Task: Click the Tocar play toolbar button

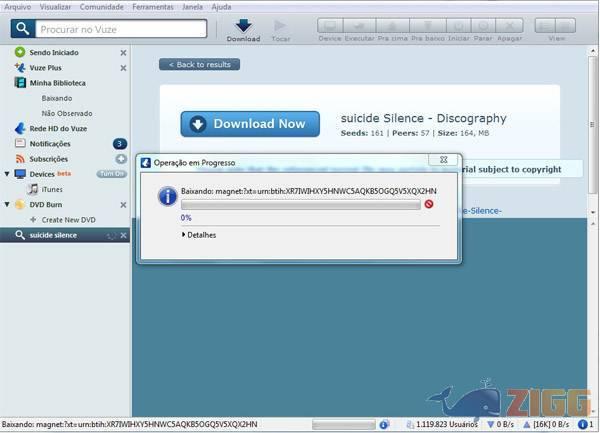Action: point(280,26)
